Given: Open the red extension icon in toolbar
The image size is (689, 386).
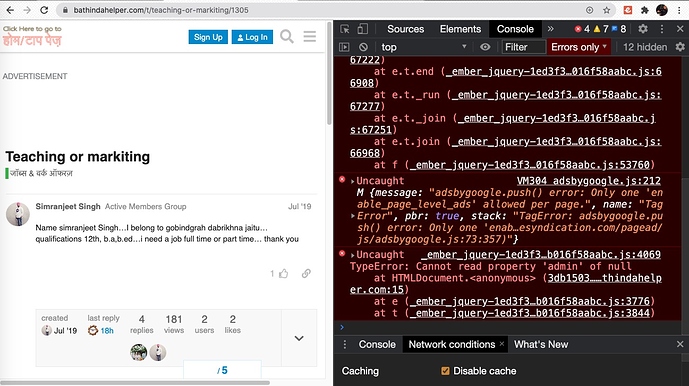Looking at the screenshot, I should (628, 10).
